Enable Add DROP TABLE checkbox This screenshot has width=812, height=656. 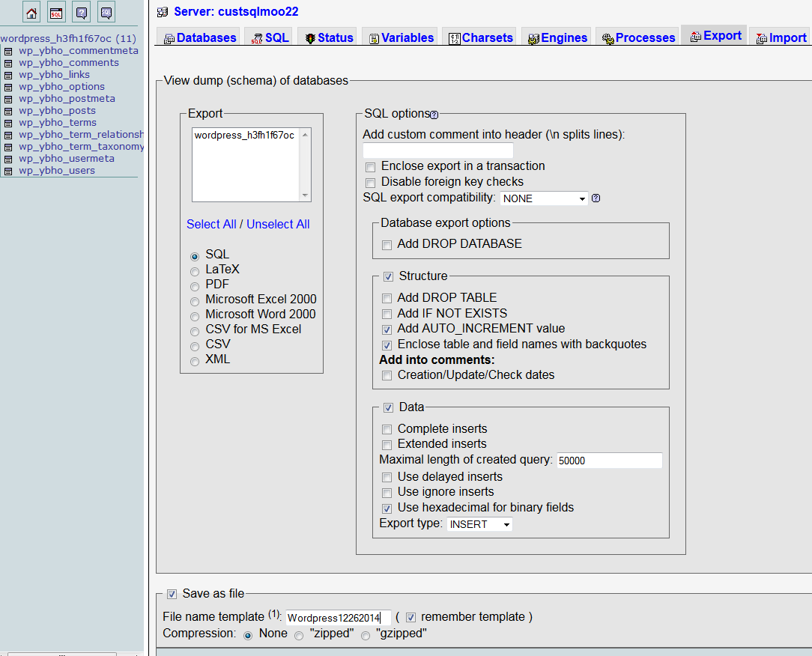387,298
